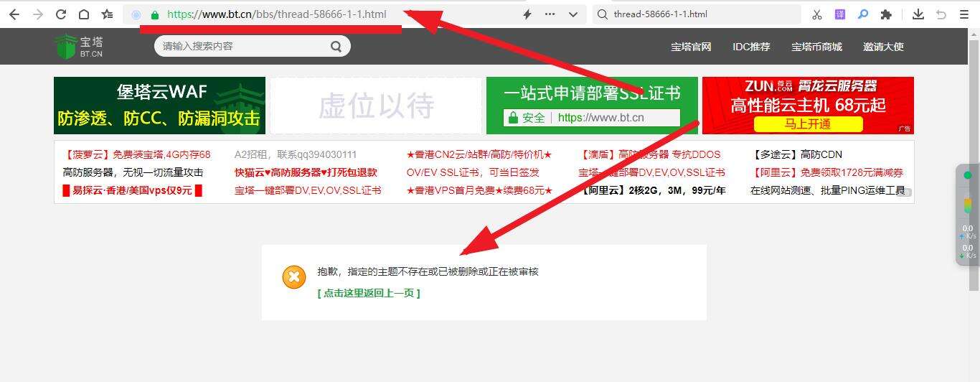Select IDC推荐 in the navigation bar
The width and height of the screenshot is (980, 382).
(751, 47)
